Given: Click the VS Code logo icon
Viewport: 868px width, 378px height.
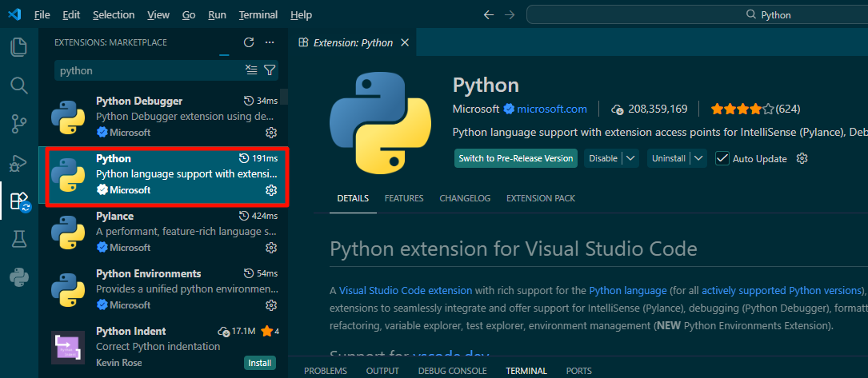Looking at the screenshot, I should [x=14, y=15].
